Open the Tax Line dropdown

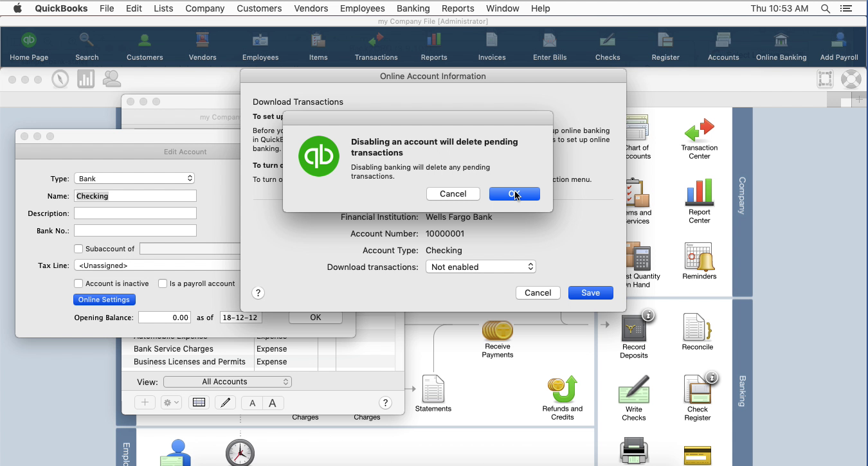click(x=158, y=265)
